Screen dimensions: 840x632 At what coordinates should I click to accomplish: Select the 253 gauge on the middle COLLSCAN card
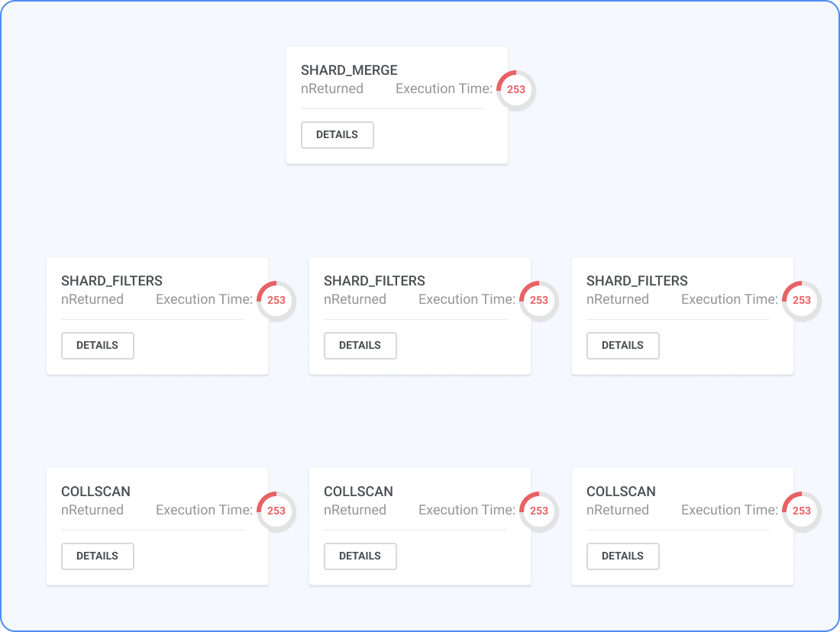(539, 511)
